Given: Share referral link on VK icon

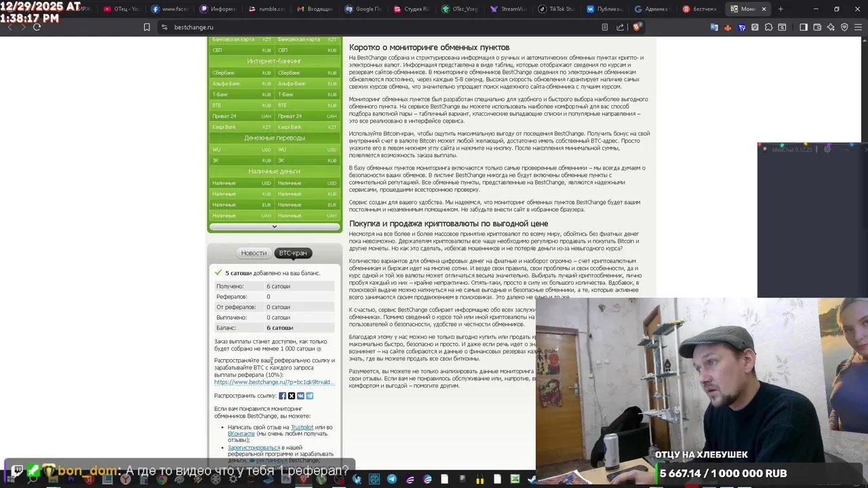Looking at the screenshot, I should click(x=300, y=396).
